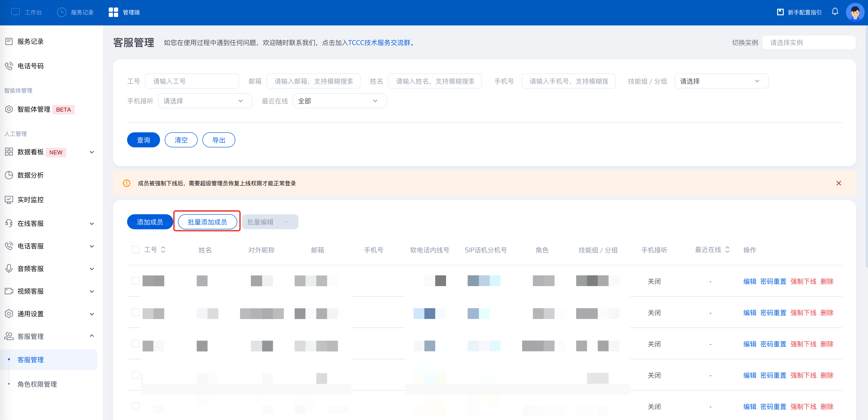Click the 工号 search input field

coord(192,81)
